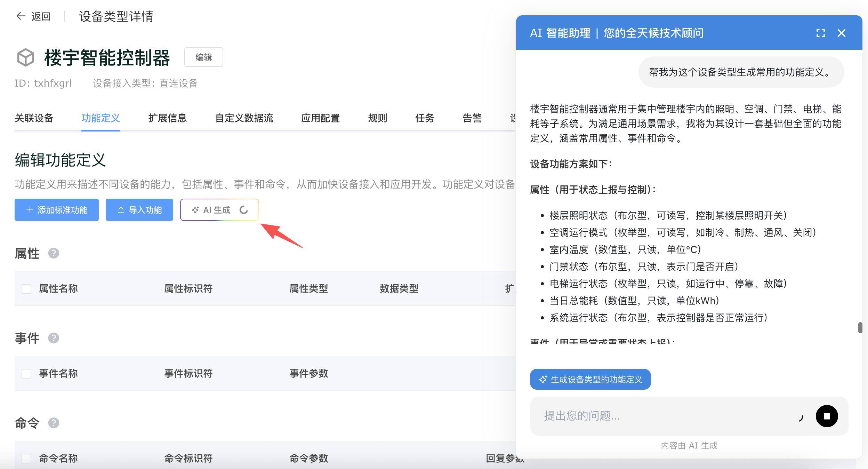Click the device type cube icon

point(26,57)
